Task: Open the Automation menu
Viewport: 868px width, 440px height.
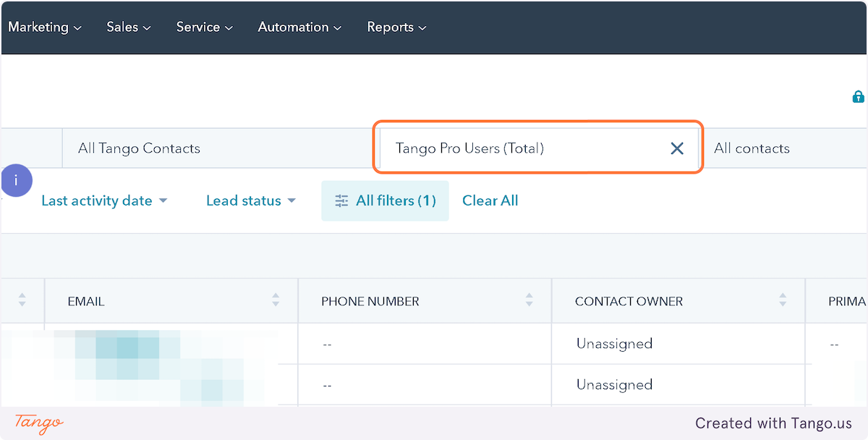Action: pyautogui.click(x=299, y=27)
